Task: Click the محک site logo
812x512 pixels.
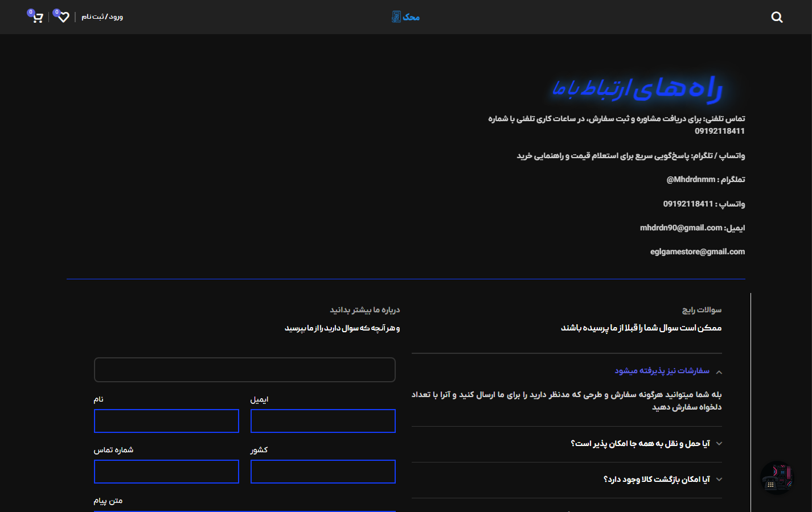Action: tap(405, 17)
